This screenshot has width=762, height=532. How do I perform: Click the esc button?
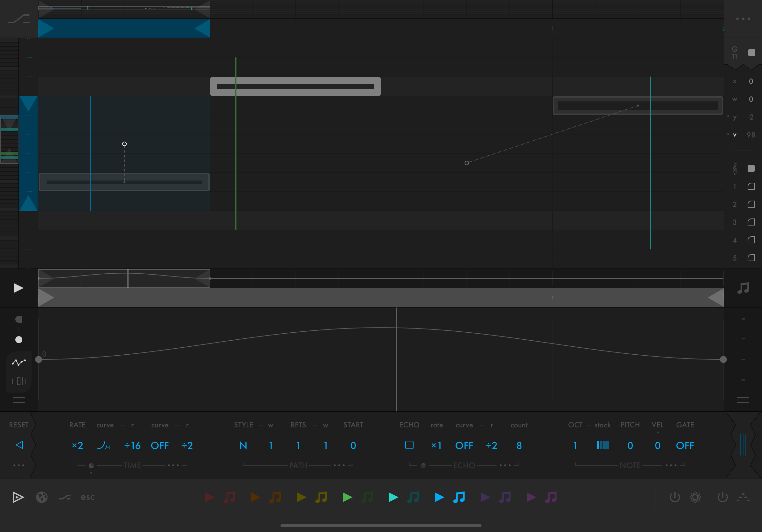(88, 497)
